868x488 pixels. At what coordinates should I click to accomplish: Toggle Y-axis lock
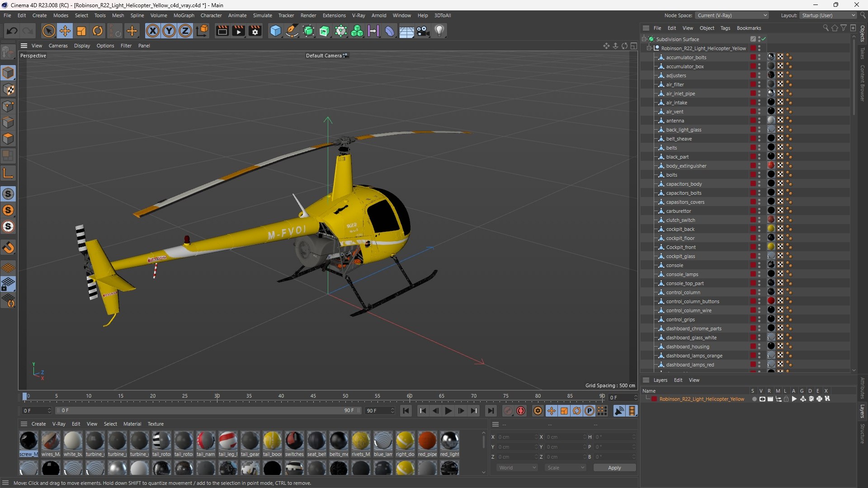click(169, 31)
